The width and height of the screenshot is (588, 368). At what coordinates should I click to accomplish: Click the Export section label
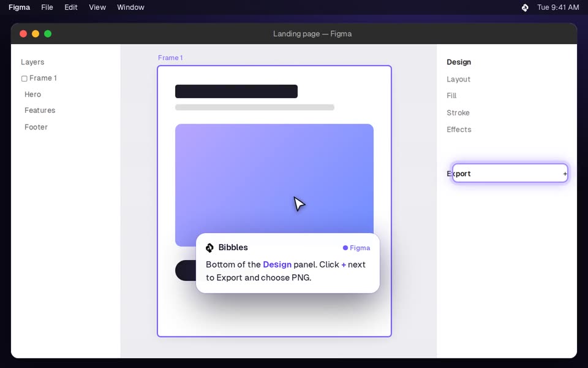click(x=459, y=174)
